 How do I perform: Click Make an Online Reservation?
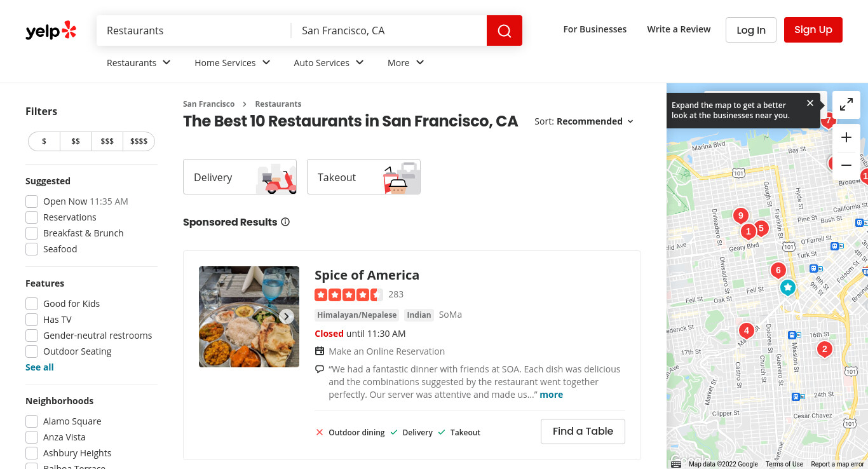coord(386,351)
